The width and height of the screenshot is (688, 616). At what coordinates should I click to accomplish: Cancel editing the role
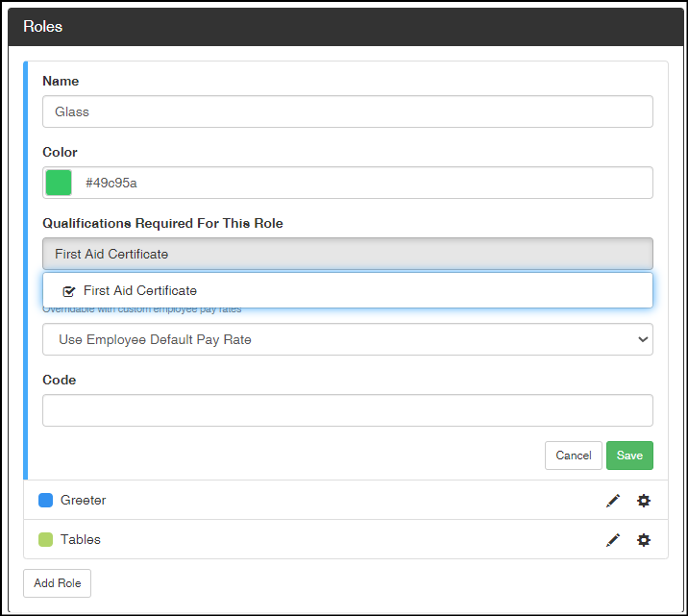pyautogui.click(x=573, y=456)
